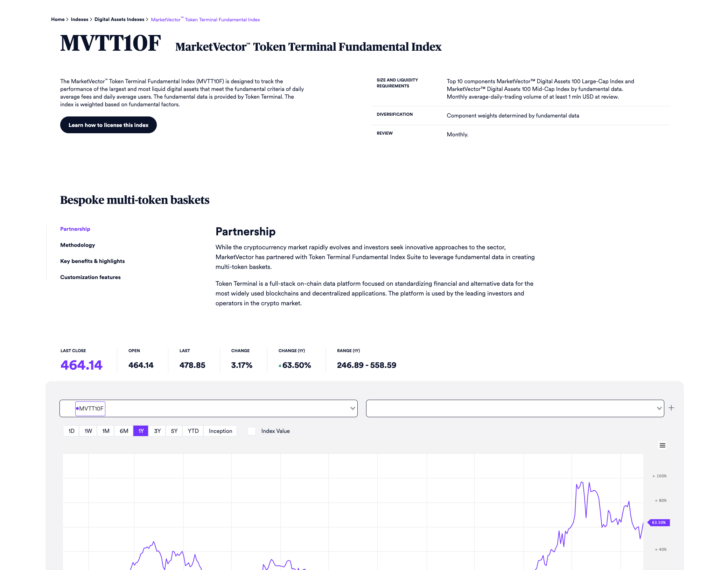Open Customization features section
This screenshot has height=570, width=728.
[x=90, y=277]
